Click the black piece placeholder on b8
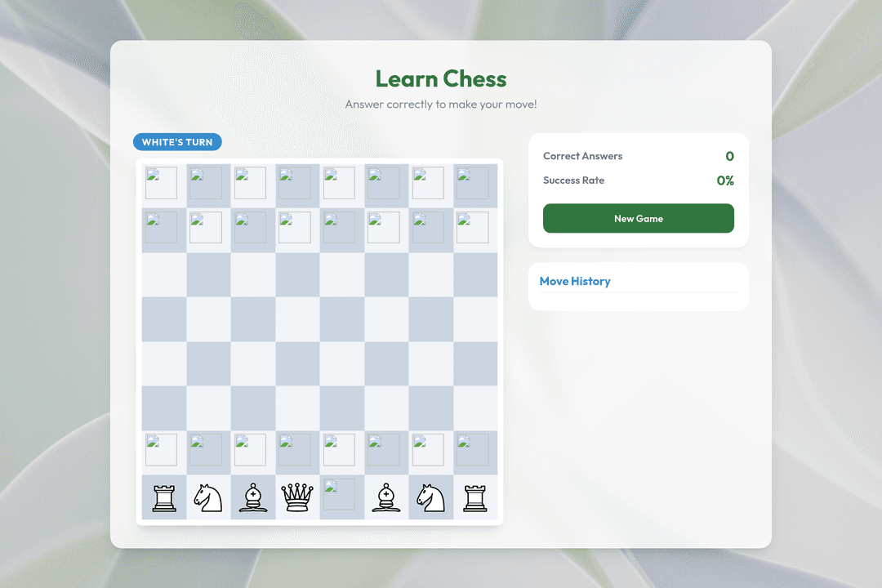 [x=206, y=183]
